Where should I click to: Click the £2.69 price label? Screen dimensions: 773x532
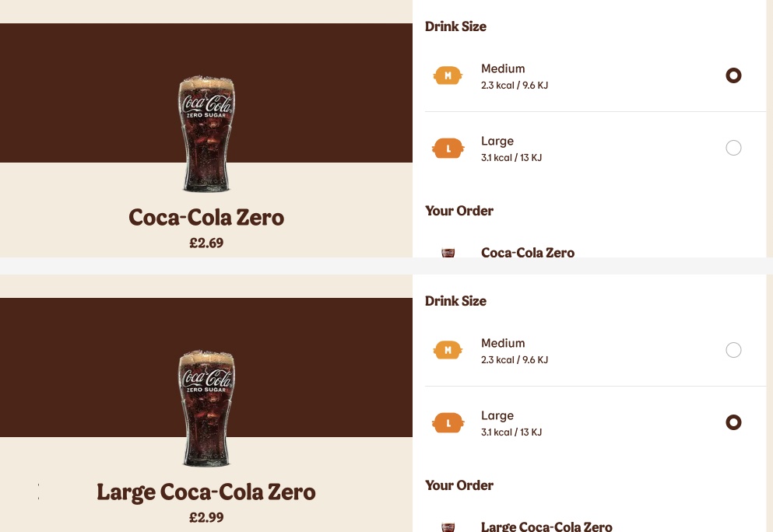click(206, 243)
